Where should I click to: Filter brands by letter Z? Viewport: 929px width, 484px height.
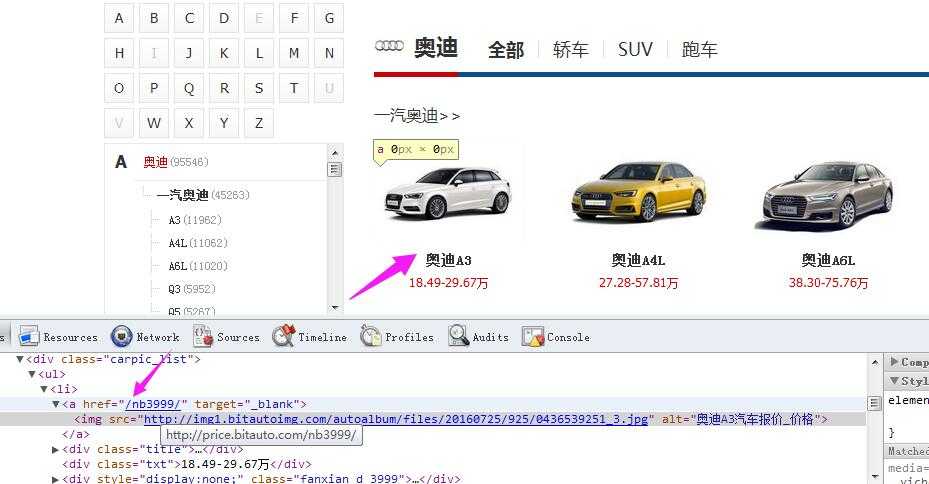[259, 123]
